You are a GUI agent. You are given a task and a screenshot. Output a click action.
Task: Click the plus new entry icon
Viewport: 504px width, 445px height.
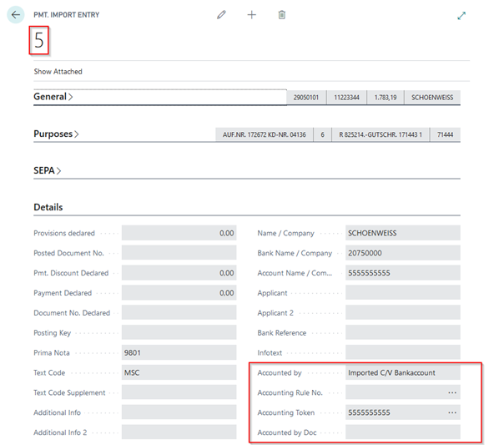(x=252, y=15)
